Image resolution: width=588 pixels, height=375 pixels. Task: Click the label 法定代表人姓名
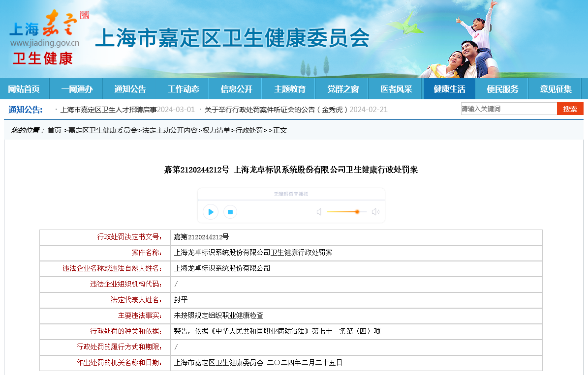[x=136, y=300]
